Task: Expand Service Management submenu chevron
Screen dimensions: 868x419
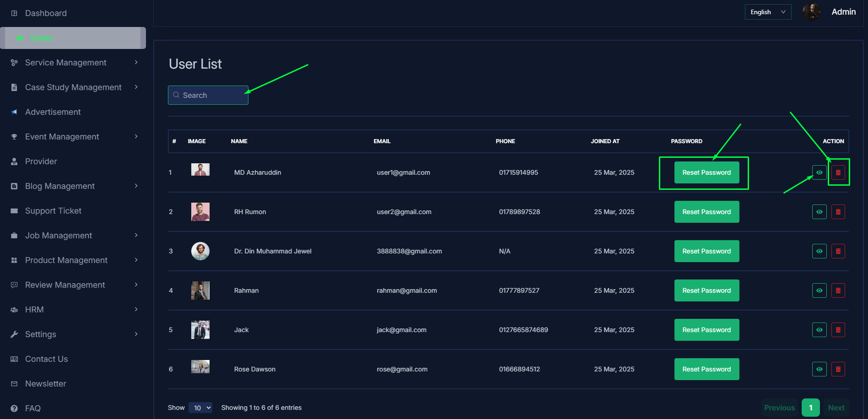Action: click(x=136, y=62)
